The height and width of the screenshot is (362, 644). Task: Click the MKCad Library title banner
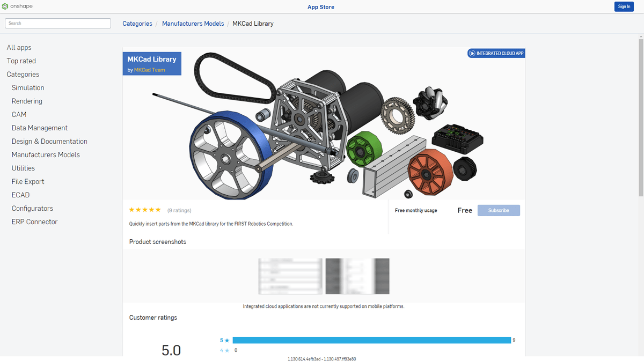pos(152,63)
